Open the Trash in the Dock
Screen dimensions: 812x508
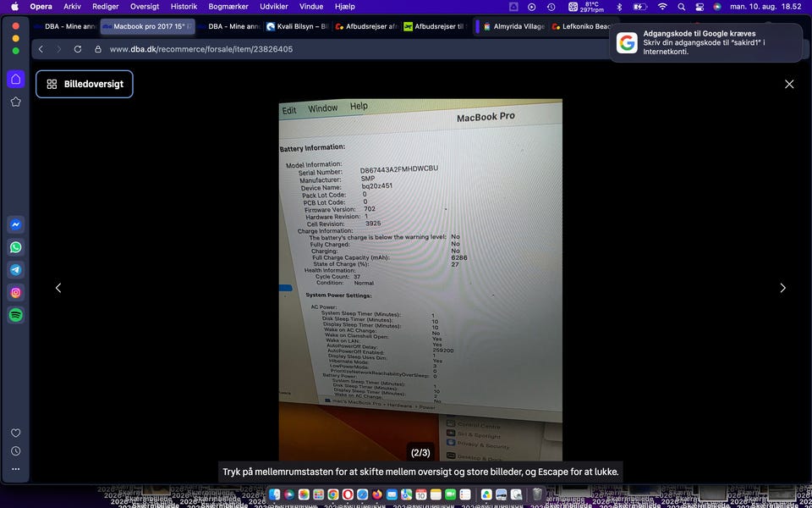[537, 494]
